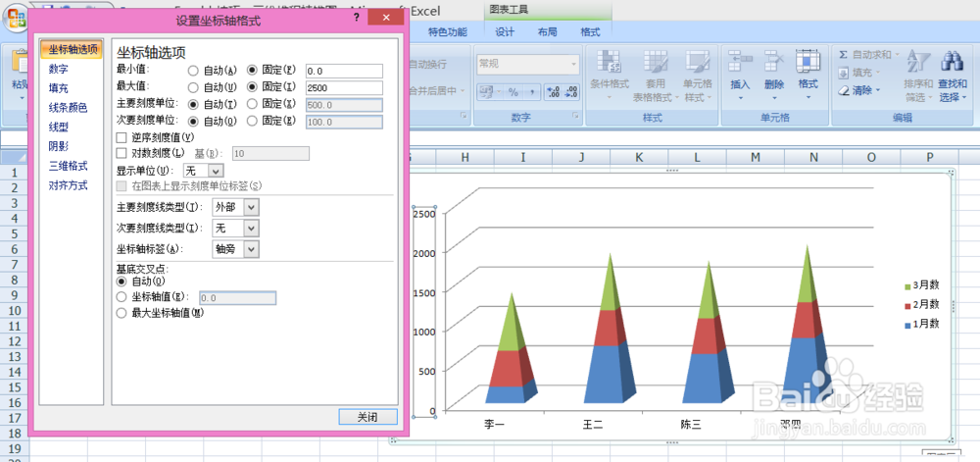Click the Cell Styles icon

pyautogui.click(x=698, y=62)
